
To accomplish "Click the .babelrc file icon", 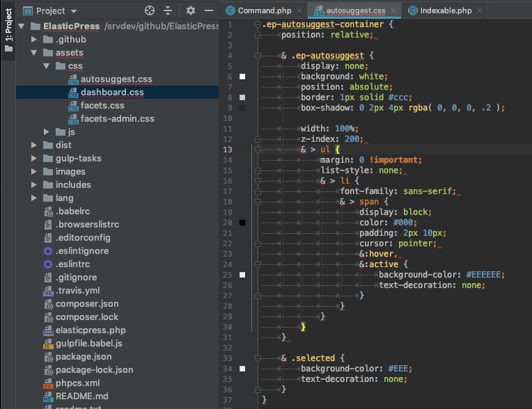I will (x=49, y=211).
